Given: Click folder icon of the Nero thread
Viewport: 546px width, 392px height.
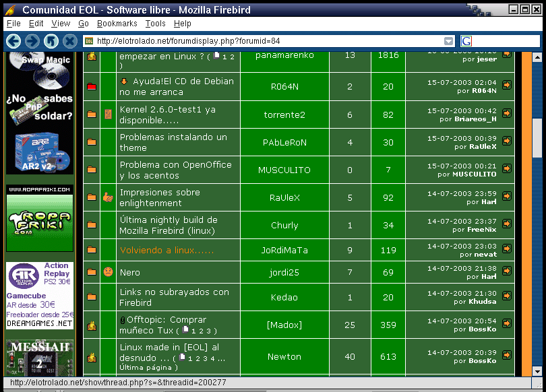Looking at the screenshot, I should pyautogui.click(x=92, y=272).
